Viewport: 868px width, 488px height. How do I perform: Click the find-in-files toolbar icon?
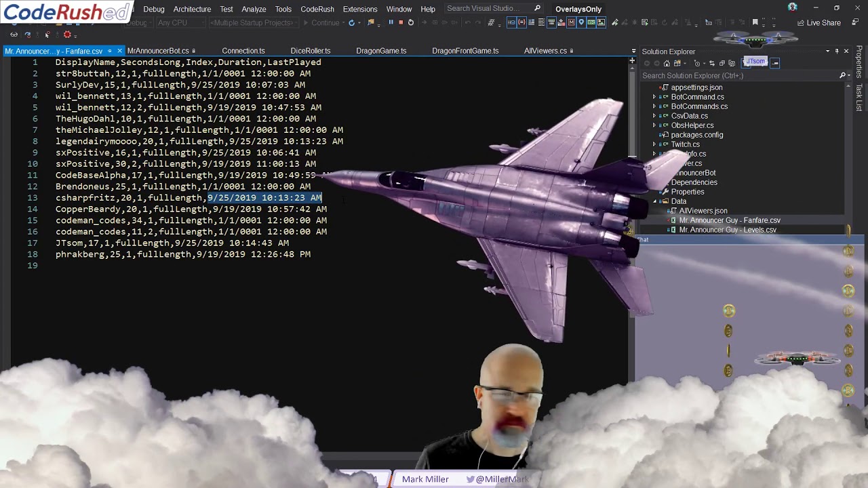[x=370, y=22]
